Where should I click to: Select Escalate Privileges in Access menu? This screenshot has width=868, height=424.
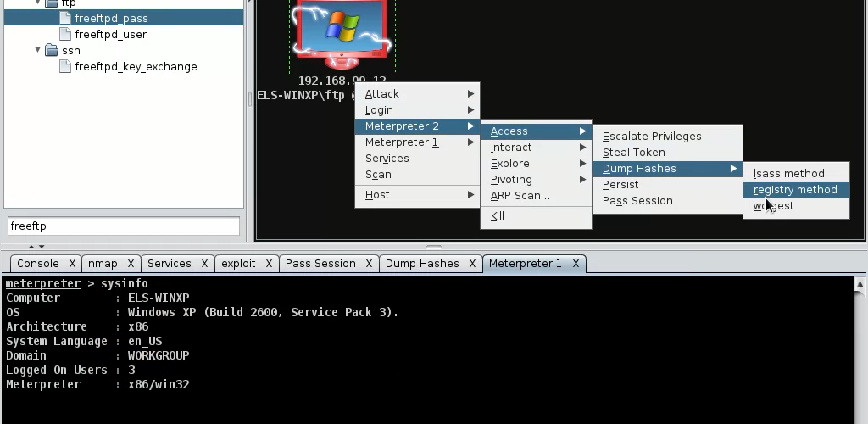tap(651, 137)
